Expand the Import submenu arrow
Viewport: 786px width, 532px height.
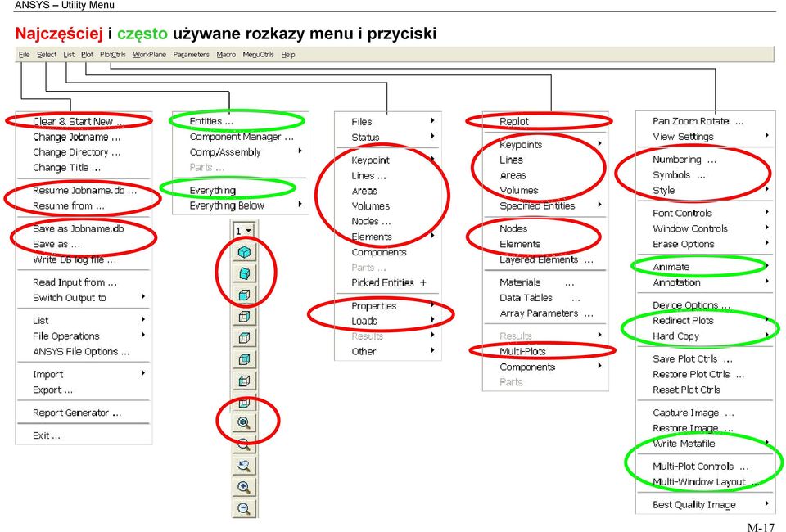point(143,374)
